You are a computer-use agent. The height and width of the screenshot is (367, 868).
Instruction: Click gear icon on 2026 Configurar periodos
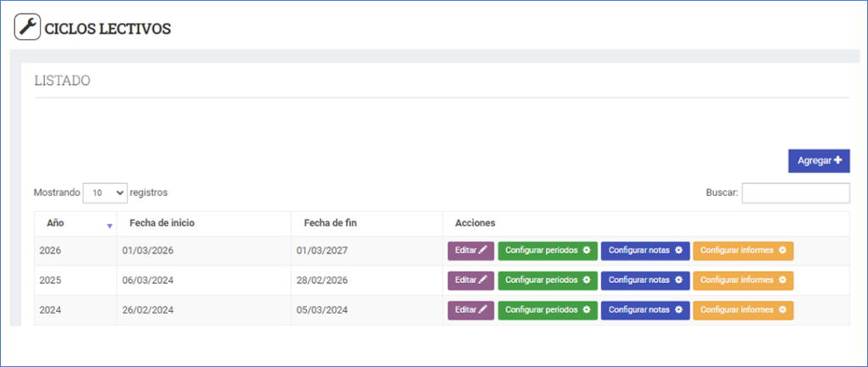pos(586,251)
